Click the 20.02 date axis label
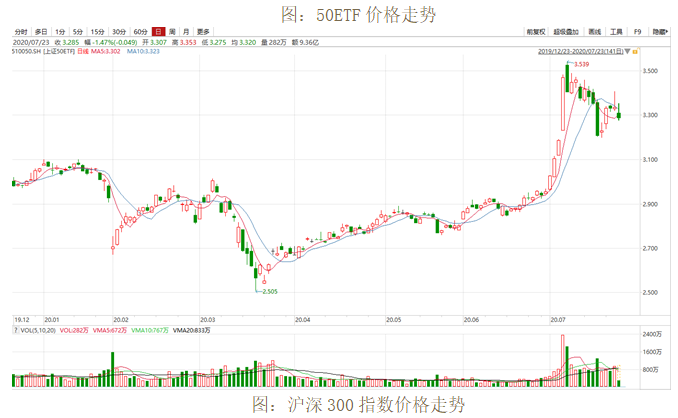 click(121, 320)
